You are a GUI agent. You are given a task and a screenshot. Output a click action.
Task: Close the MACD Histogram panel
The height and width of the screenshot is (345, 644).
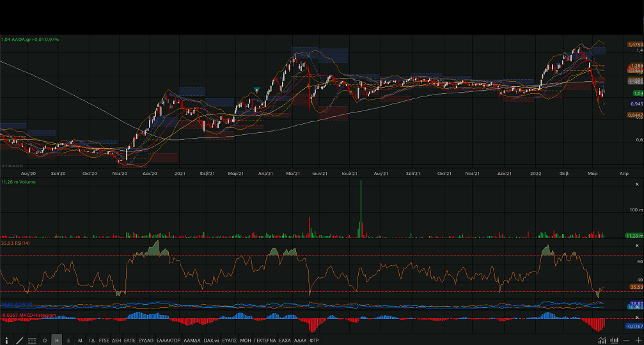click(636, 316)
